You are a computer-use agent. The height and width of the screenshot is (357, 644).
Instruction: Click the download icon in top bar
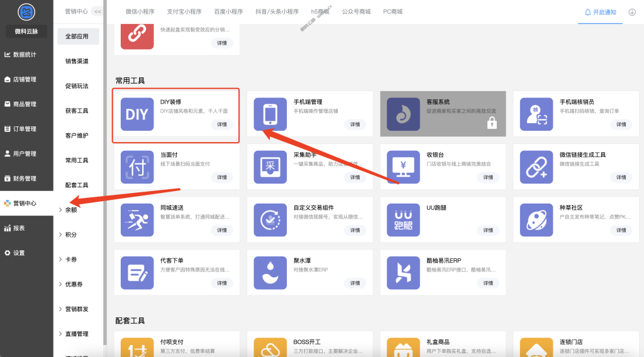pyautogui.click(x=632, y=13)
